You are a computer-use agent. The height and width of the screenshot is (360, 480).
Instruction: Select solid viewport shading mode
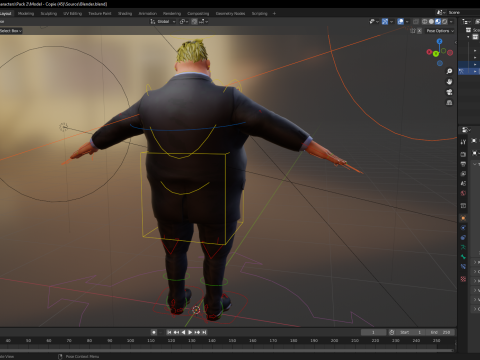click(431, 21)
